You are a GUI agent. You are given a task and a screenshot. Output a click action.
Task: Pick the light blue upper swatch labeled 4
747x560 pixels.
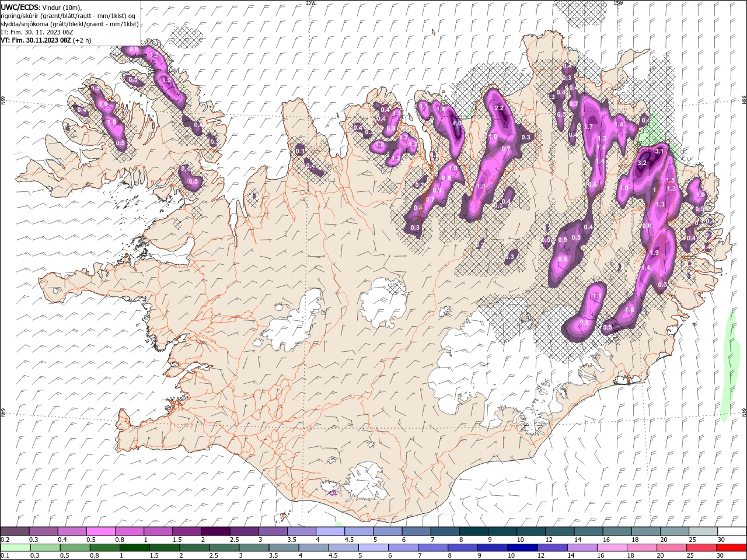(330, 531)
